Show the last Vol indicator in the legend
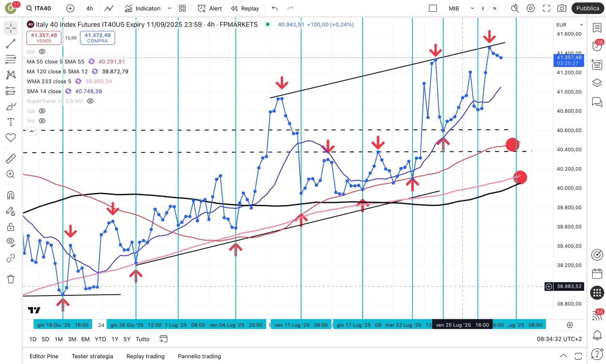 [x=42, y=121]
